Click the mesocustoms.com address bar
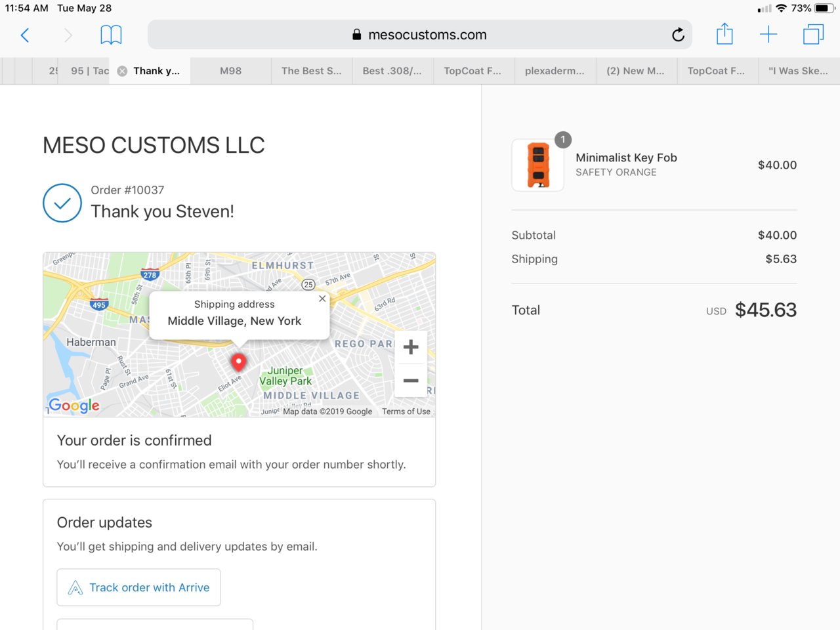The width and height of the screenshot is (840, 630). coord(420,35)
